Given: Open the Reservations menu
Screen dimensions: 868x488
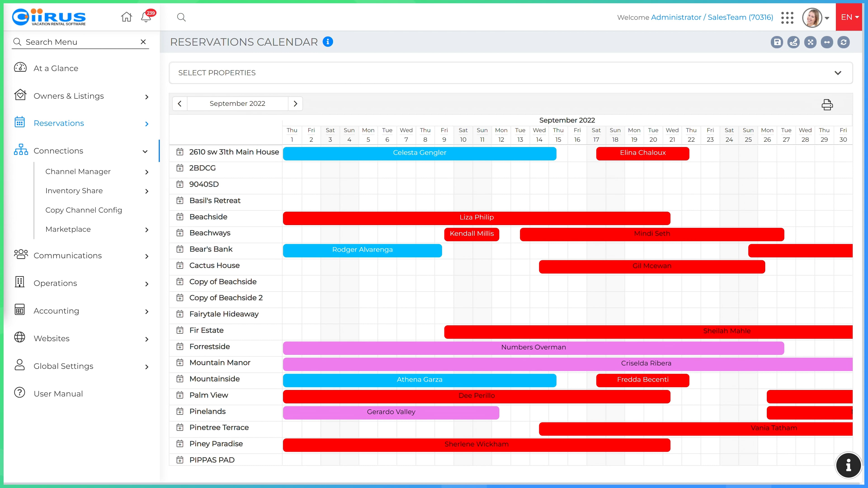Looking at the screenshot, I should [x=81, y=123].
